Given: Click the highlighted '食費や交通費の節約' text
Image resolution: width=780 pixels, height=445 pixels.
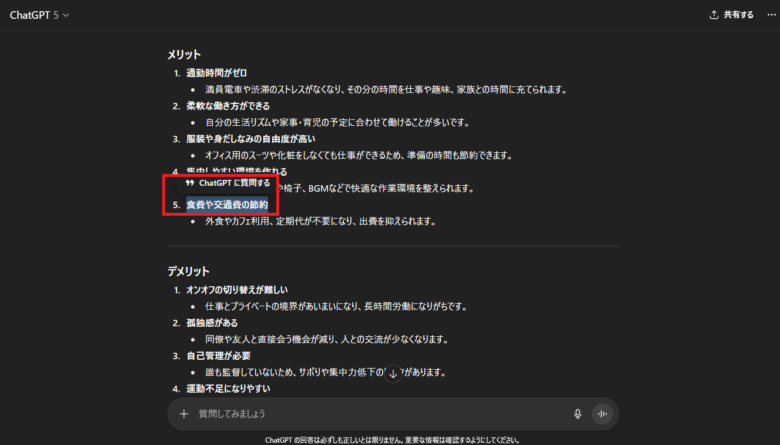Looking at the screenshot, I should pyautogui.click(x=226, y=205).
